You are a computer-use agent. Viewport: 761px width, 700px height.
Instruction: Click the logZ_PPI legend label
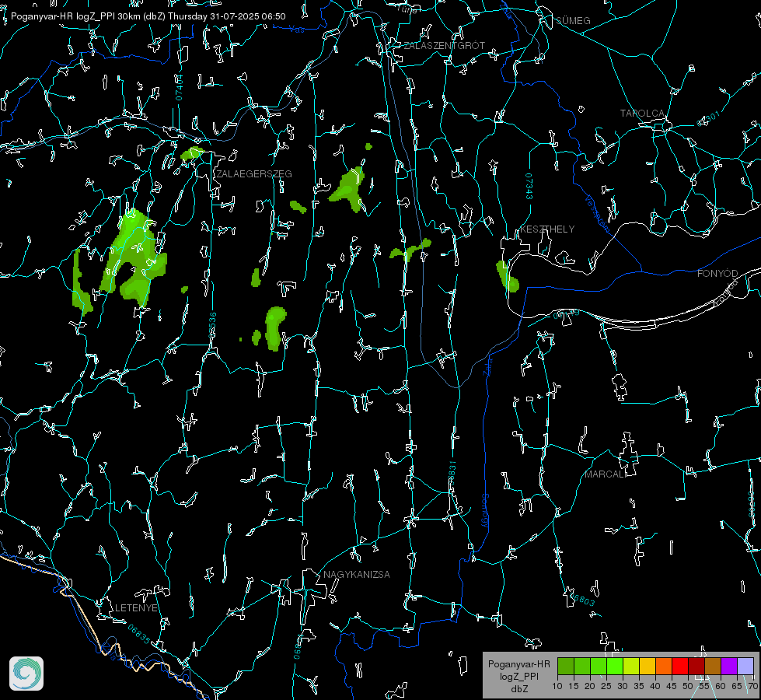518,676
